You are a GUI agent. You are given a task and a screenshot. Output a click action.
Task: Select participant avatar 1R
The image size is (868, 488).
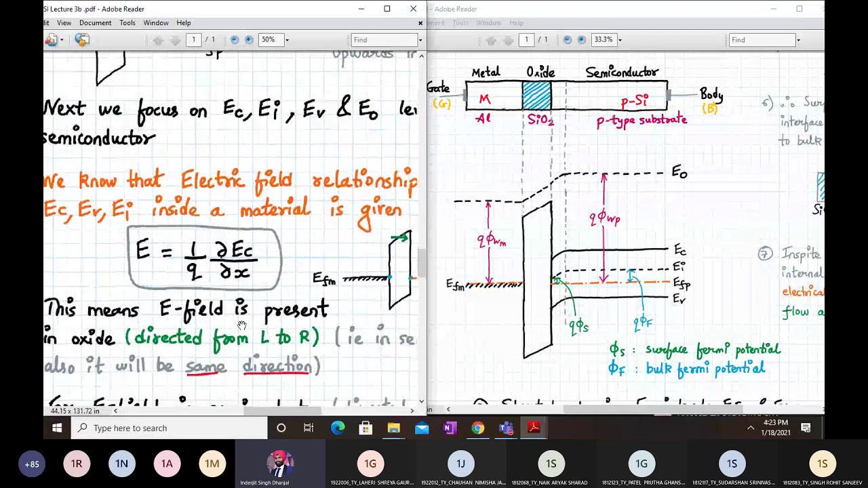[77, 464]
